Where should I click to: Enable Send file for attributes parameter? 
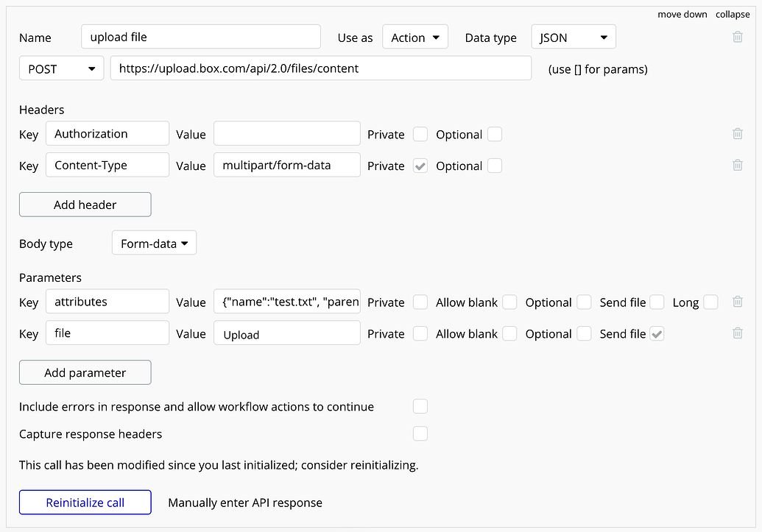(x=657, y=302)
